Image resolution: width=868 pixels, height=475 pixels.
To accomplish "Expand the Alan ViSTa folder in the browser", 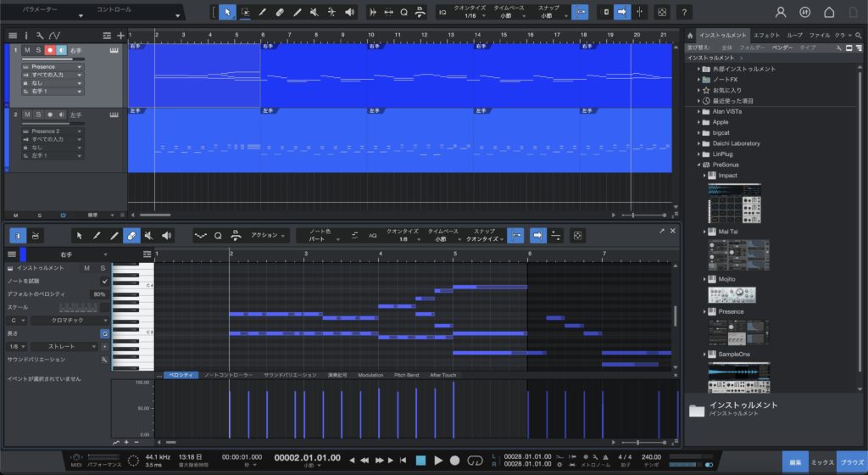I will (x=696, y=111).
